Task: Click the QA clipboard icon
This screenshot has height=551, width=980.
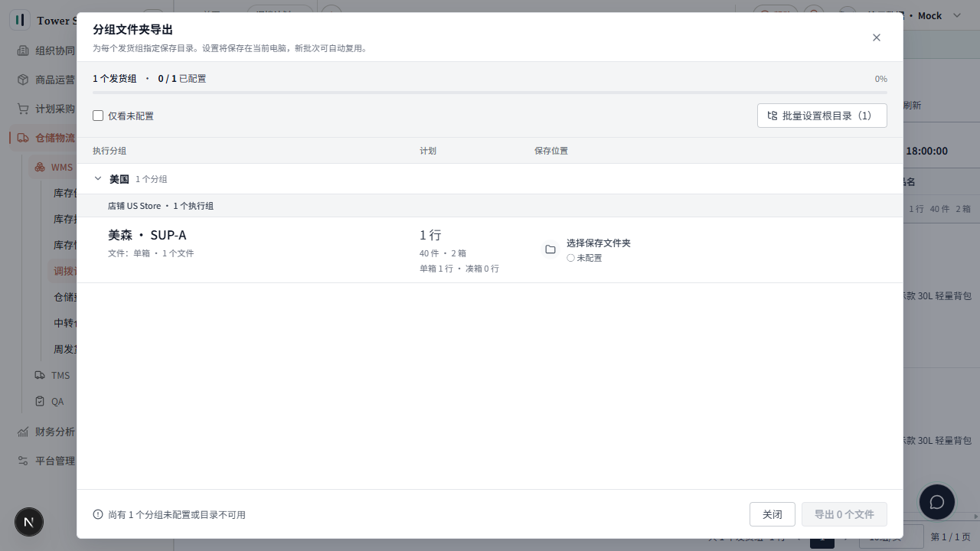Action: coord(41,401)
